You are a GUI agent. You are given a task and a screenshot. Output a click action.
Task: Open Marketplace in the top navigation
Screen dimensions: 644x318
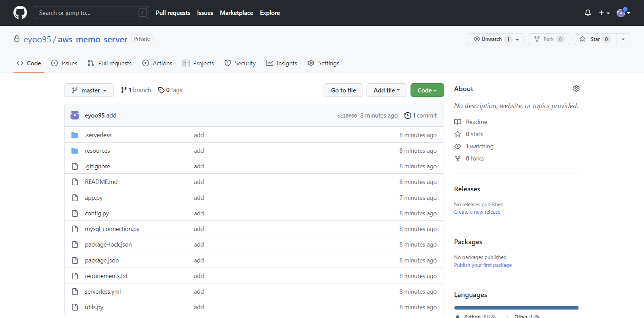tap(236, 13)
